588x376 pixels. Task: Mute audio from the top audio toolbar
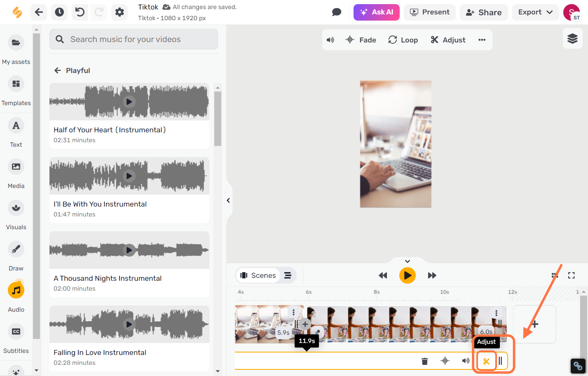point(330,40)
